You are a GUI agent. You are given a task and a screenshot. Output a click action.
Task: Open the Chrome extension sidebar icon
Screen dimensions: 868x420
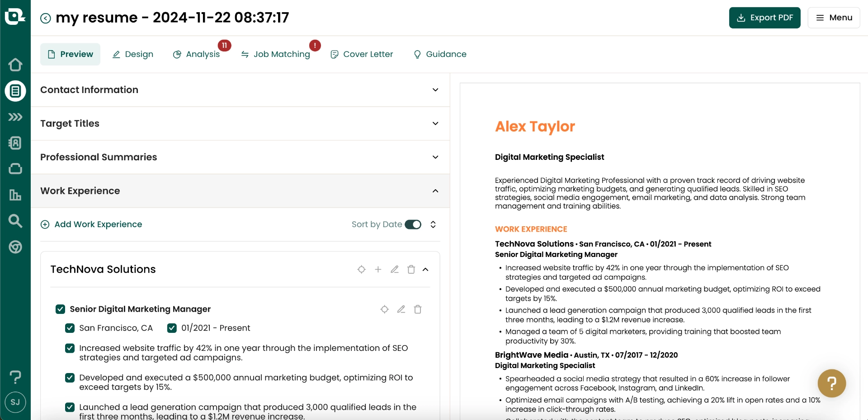(x=15, y=247)
